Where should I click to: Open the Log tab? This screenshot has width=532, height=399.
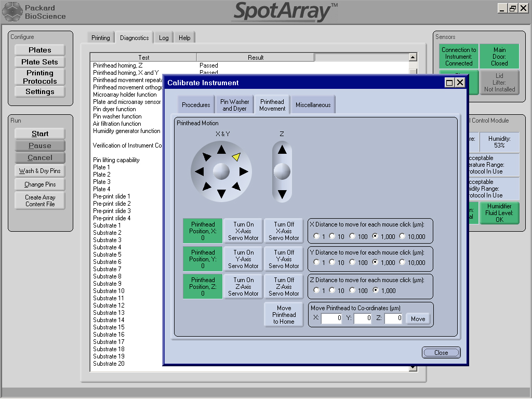click(x=164, y=37)
